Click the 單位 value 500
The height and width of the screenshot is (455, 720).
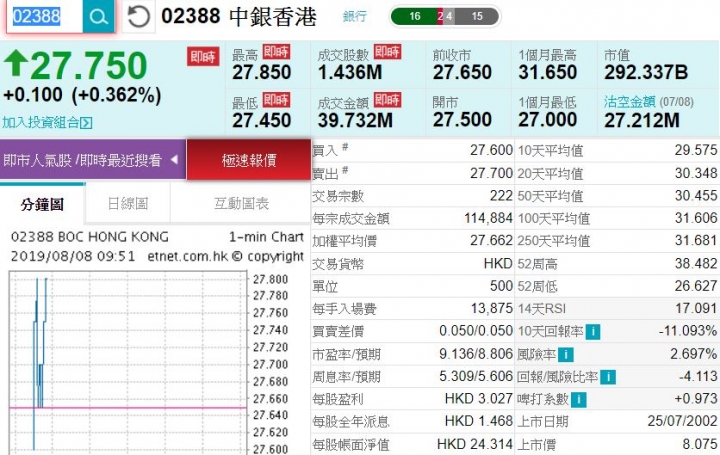click(x=501, y=286)
